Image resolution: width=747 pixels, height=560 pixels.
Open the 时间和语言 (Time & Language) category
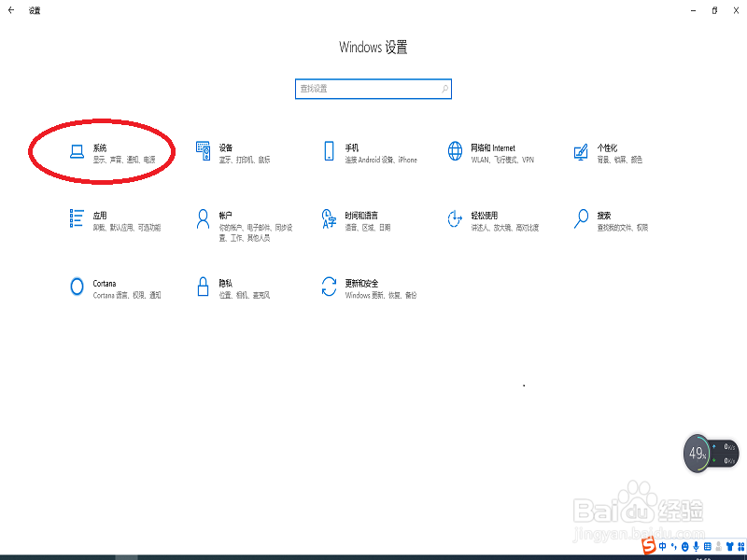tap(357, 220)
